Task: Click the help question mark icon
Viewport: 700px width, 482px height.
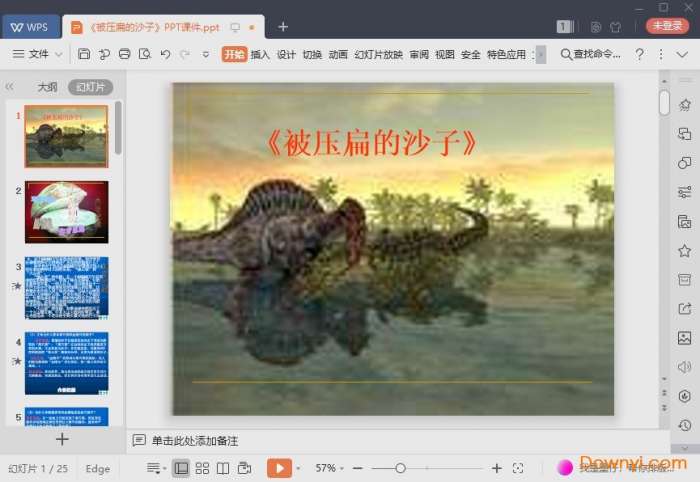Action: [x=639, y=54]
